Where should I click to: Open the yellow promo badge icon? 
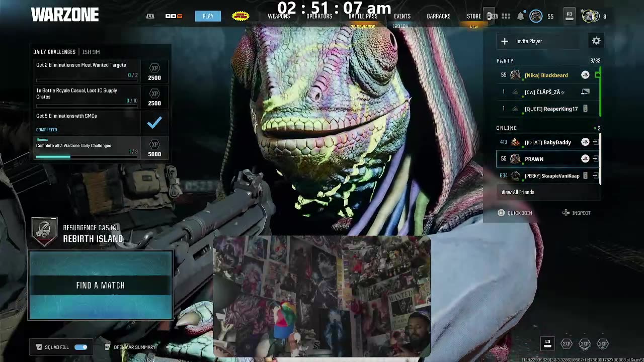[240, 16]
